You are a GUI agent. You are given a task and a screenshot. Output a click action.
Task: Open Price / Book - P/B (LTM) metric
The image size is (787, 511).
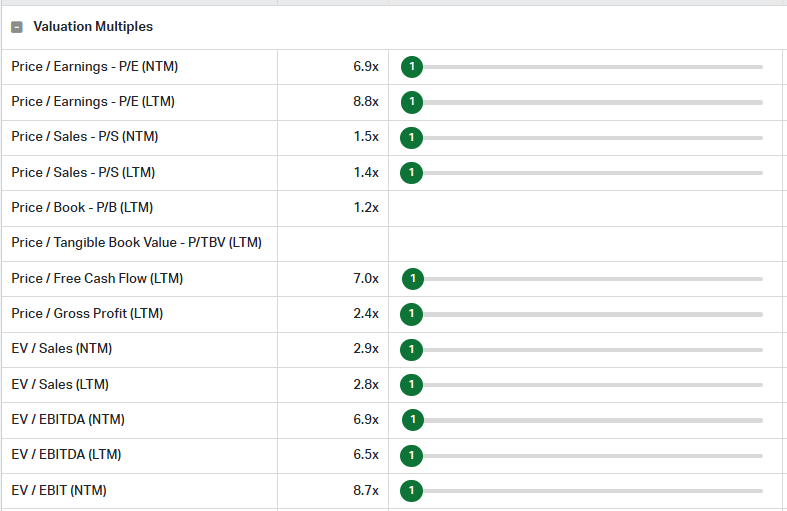pyautogui.click(x=82, y=208)
